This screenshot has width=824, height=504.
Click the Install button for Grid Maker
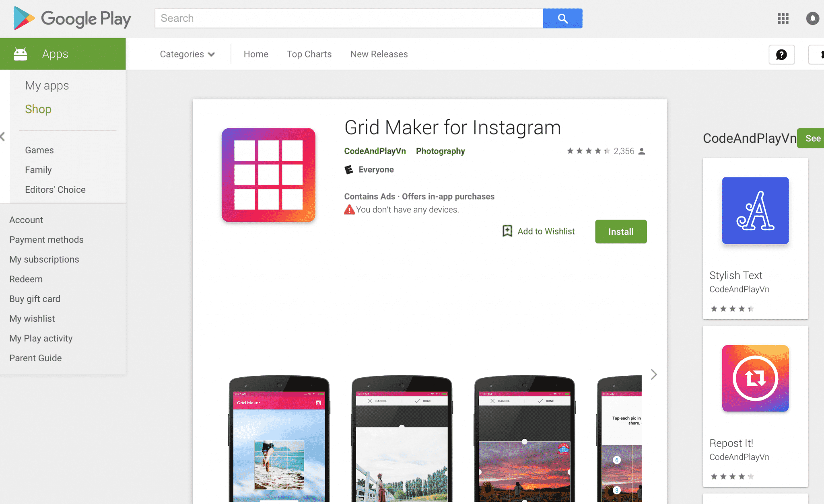[621, 232]
